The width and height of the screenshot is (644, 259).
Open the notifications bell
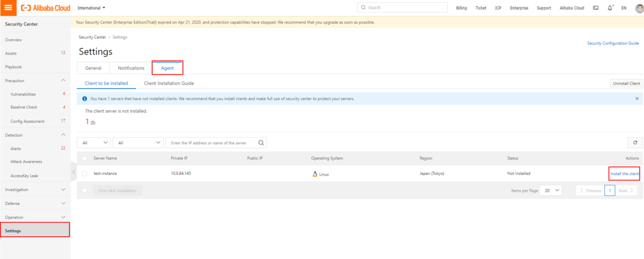pos(610,8)
